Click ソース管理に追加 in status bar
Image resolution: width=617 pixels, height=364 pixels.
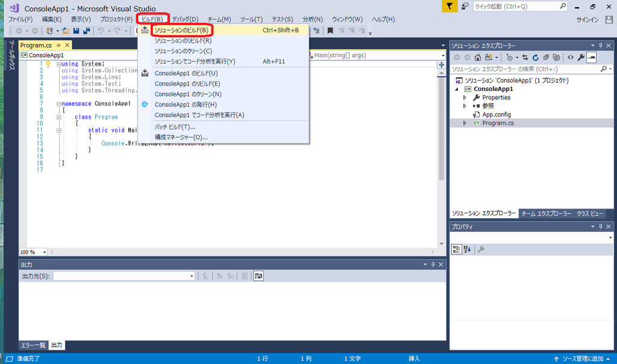point(583,359)
